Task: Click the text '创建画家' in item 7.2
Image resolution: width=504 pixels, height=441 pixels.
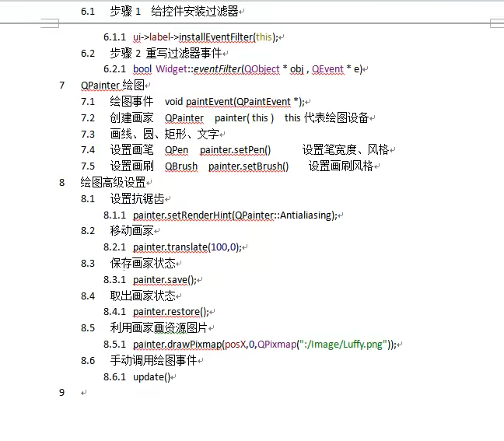Action: [131, 117]
